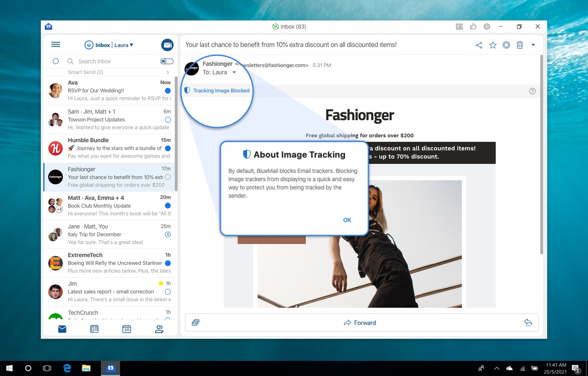Screen dimensions: 588x376
Task: Click the ExtremeTech sender avatar
Action: point(56,263)
